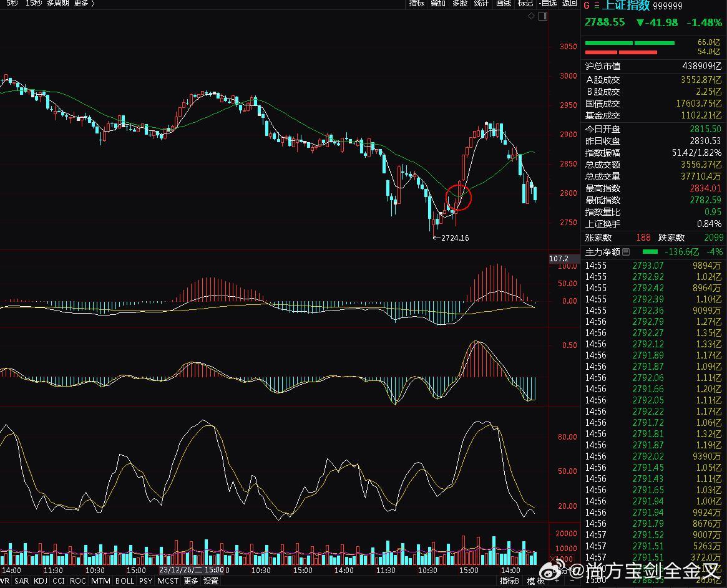This screenshot has height=588, width=727.
Task: Click the 标记 mark button
Action: (x=525, y=3)
